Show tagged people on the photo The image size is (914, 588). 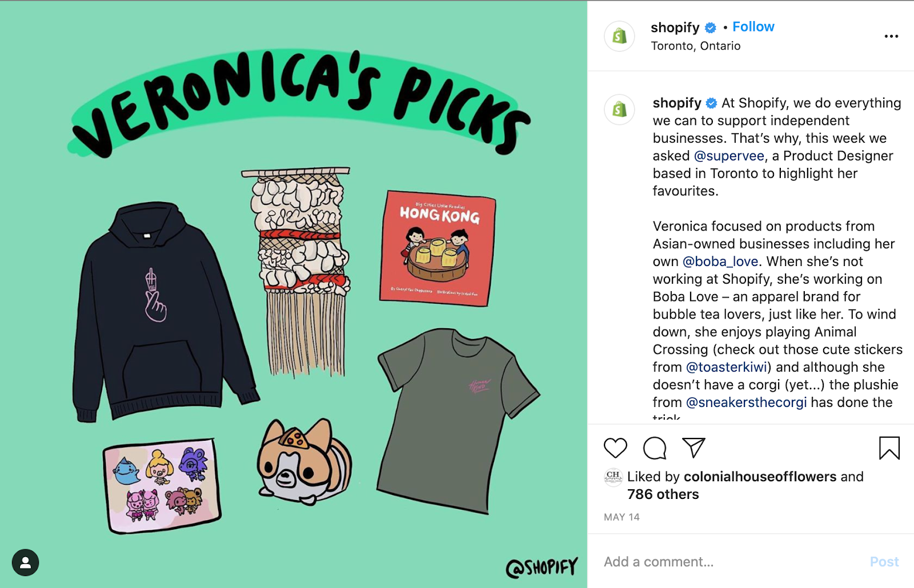[x=25, y=563]
